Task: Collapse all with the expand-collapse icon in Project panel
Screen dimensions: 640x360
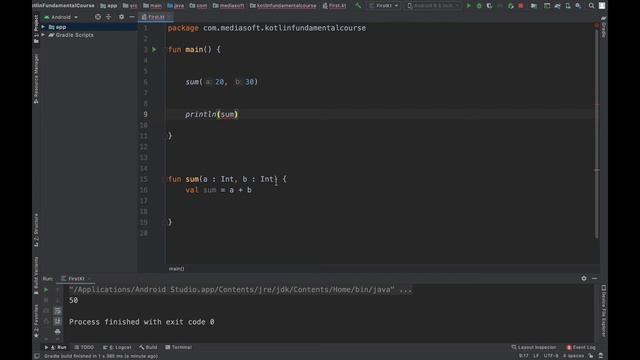Action: (x=109, y=17)
